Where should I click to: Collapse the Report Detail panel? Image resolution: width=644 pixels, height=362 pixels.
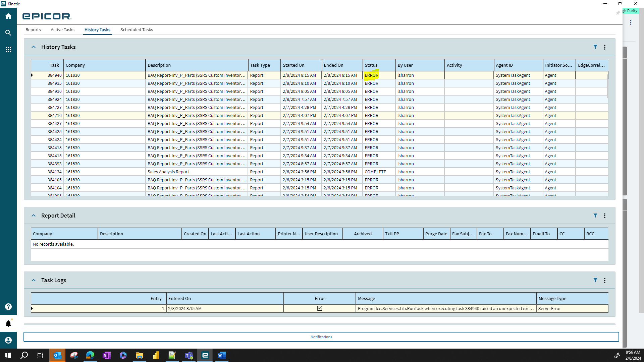click(x=34, y=216)
